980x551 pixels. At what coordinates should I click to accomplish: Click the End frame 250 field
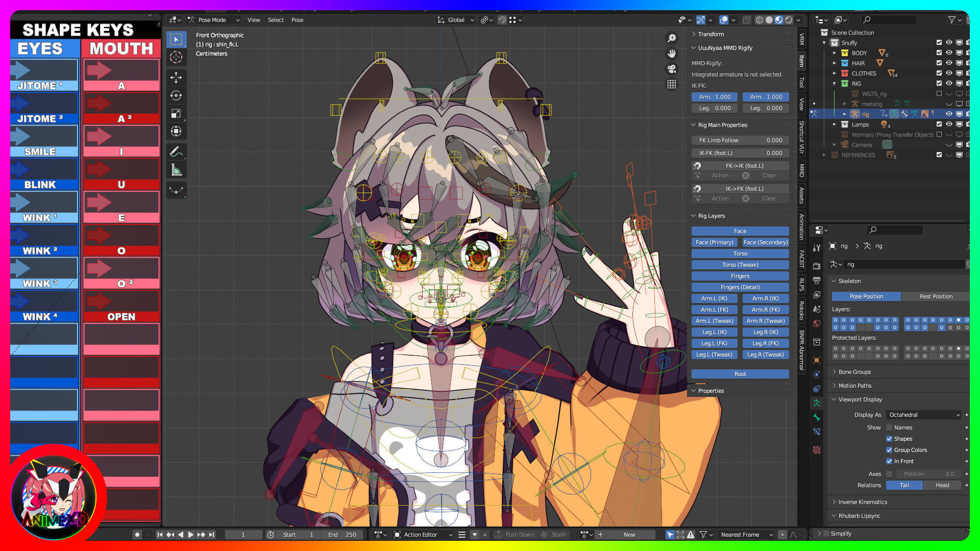point(342,535)
